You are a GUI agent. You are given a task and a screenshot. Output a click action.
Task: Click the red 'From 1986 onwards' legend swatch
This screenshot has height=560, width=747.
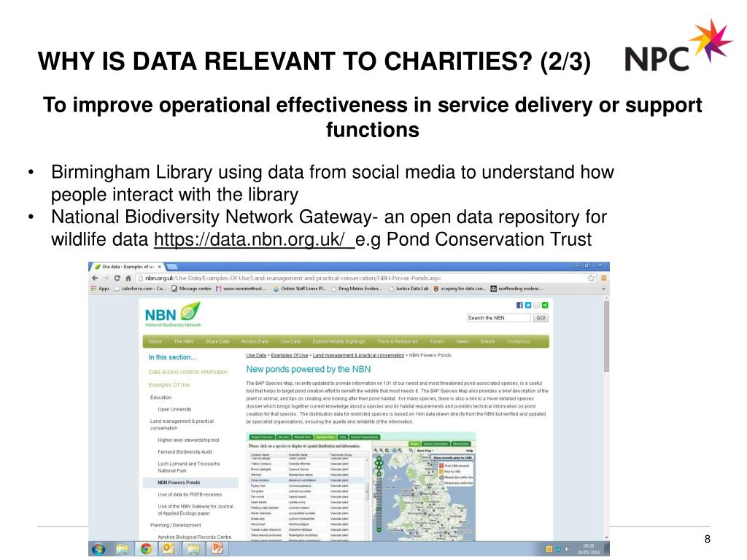pyautogui.click(x=441, y=466)
